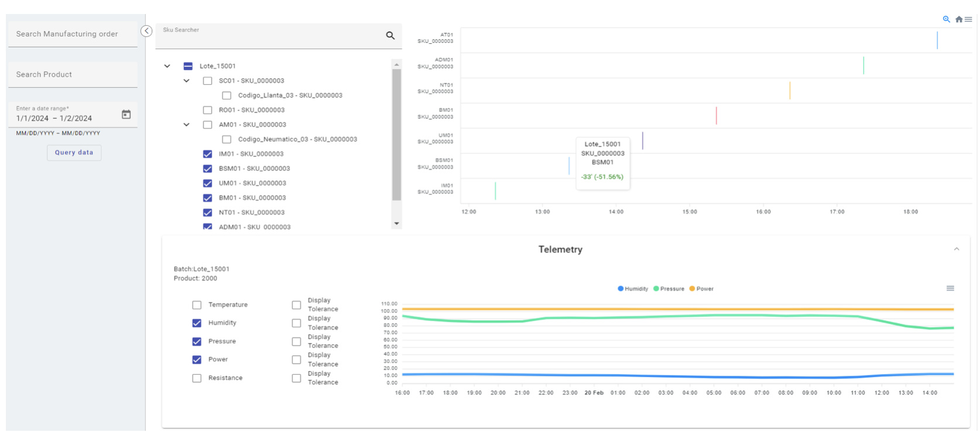Toggle Power series in chart legend
980x439 pixels.
(701, 289)
